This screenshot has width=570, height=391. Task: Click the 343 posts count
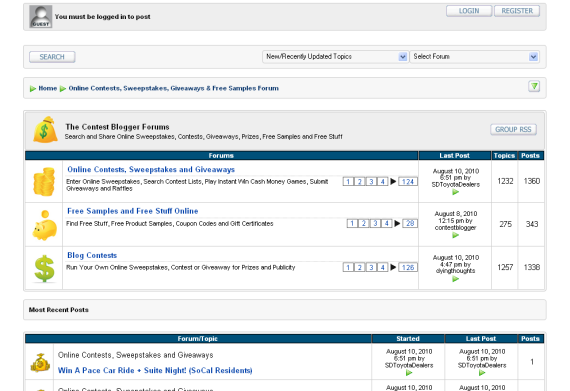532,224
